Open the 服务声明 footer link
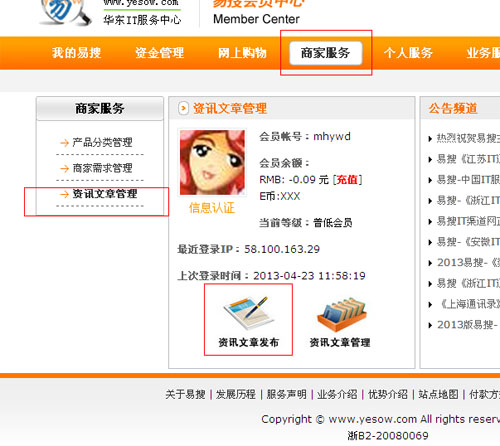The image size is (500, 446). coord(286,394)
